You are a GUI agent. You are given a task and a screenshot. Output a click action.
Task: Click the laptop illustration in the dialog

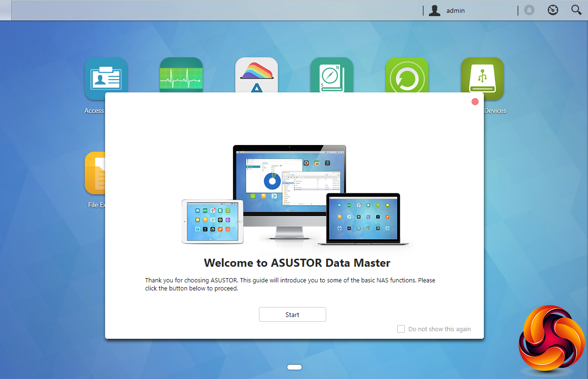363,218
